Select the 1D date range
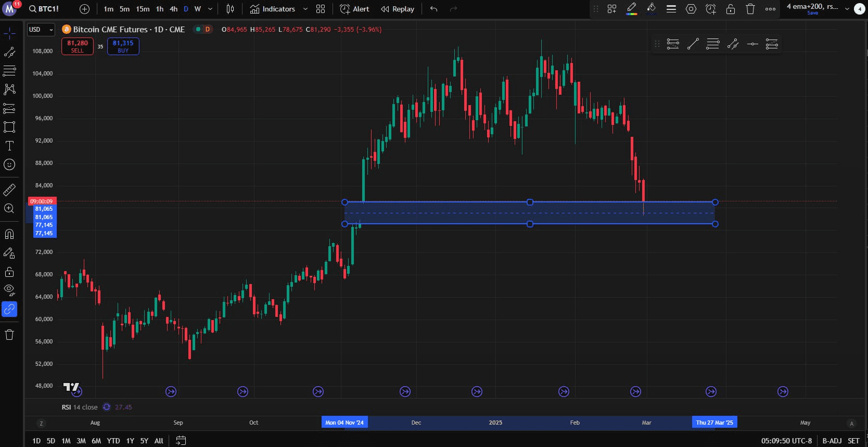The image size is (868, 447). point(36,441)
